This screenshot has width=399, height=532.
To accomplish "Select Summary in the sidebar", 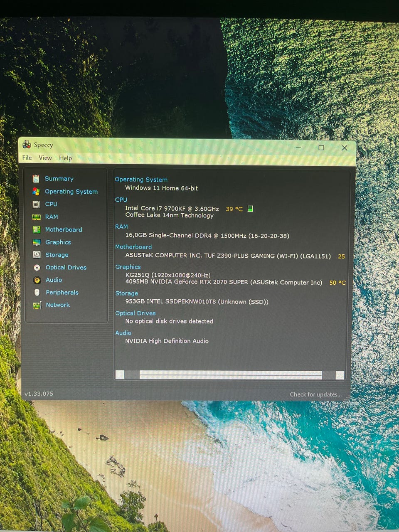I will pyautogui.click(x=59, y=179).
